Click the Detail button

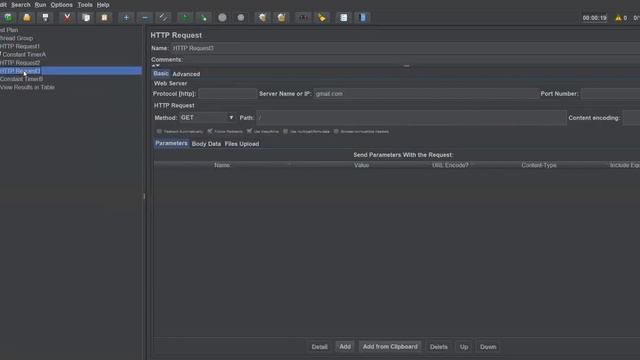coord(320,347)
